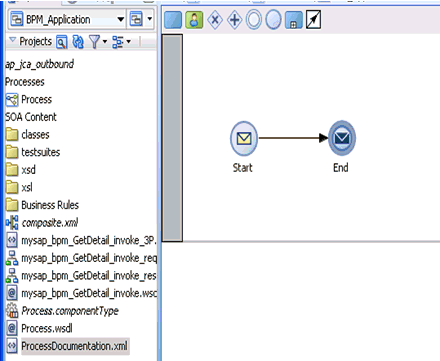440x361 pixels.
Task: Click the composite.xml file icon
Action: (12, 223)
